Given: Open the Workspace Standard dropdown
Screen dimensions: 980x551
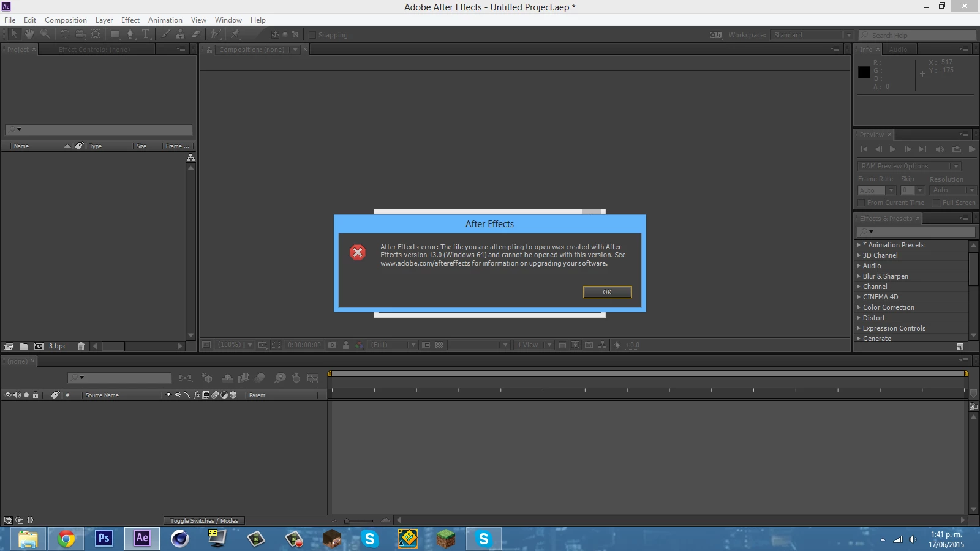Looking at the screenshot, I should [812, 35].
